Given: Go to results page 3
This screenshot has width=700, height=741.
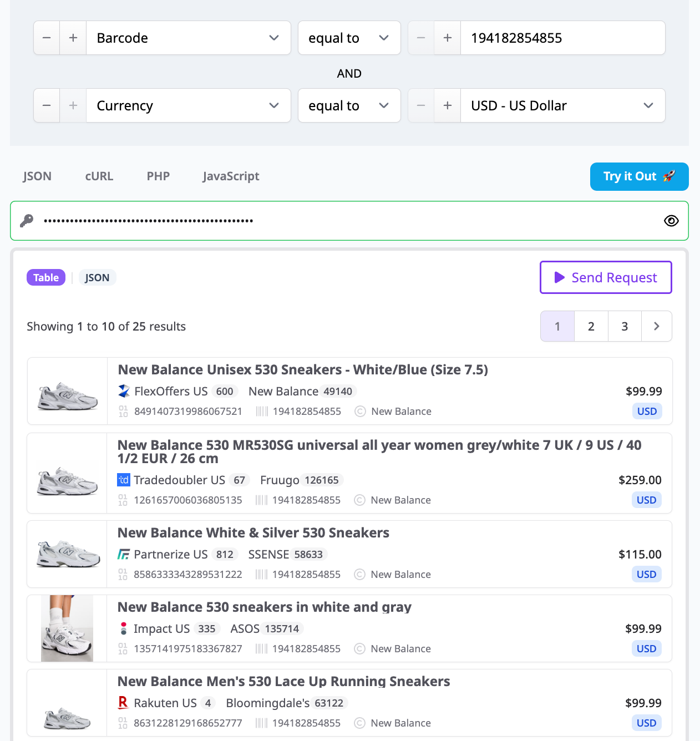Looking at the screenshot, I should click(625, 326).
